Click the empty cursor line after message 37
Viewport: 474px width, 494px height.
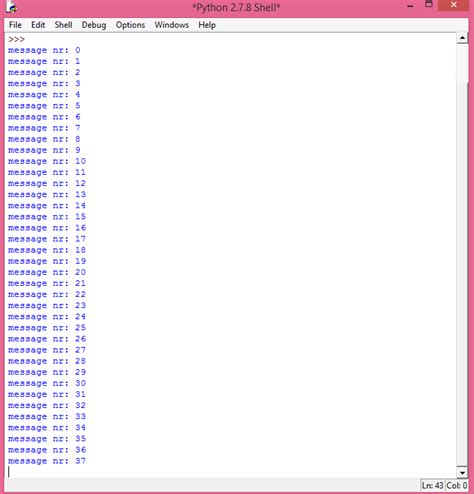point(230,472)
